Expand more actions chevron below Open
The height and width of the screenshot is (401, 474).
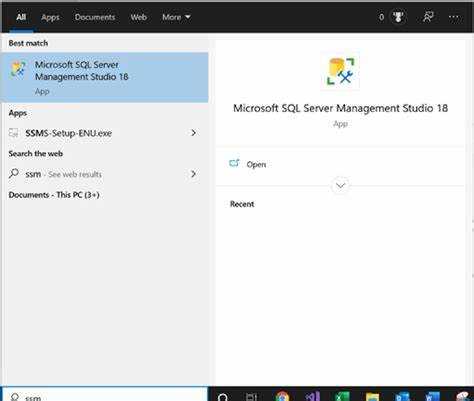click(x=340, y=185)
